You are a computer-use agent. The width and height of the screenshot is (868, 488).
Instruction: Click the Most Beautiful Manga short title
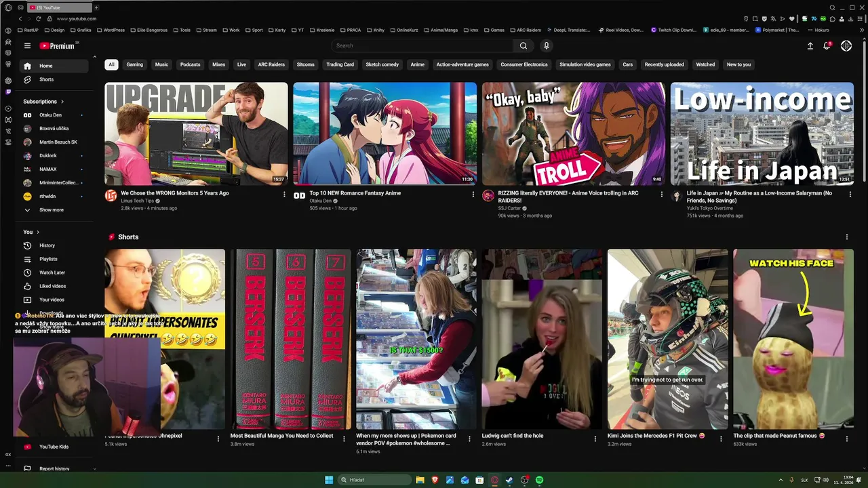click(282, 436)
